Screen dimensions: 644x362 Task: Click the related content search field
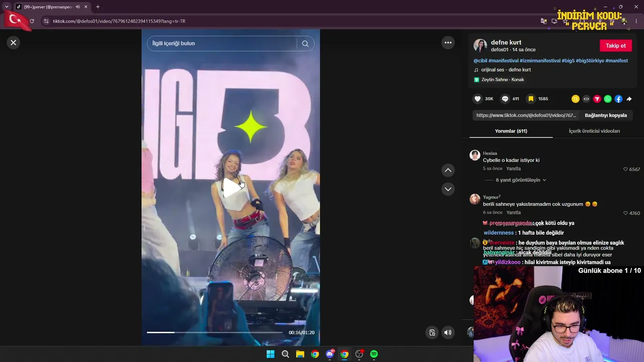coord(222,43)
